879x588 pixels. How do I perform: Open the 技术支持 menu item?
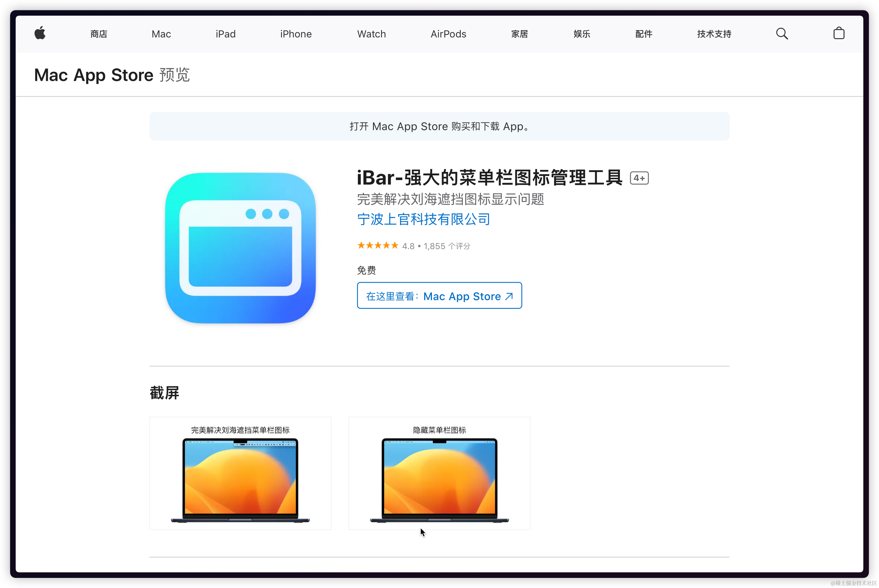(714, 34)
